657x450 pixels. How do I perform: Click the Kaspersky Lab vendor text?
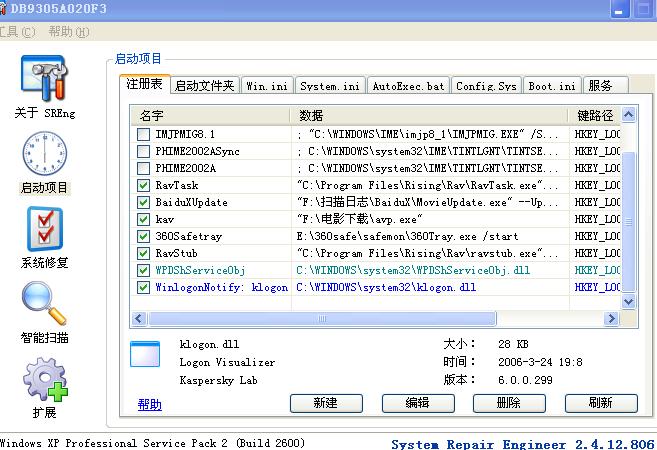pos(218,380)
